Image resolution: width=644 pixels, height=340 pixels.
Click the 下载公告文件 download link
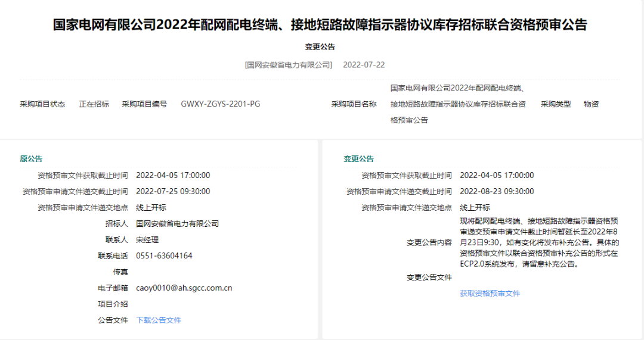tap(159, 320)
